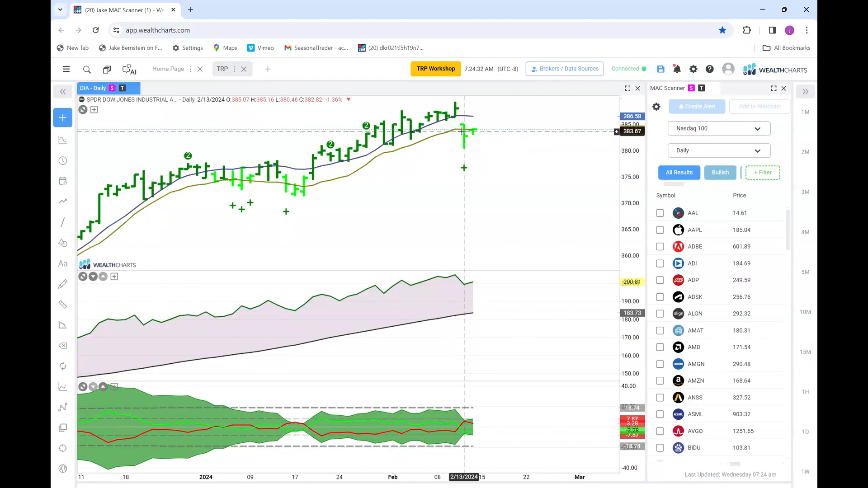Open Brokers / Data Sources

pos(565,69)
